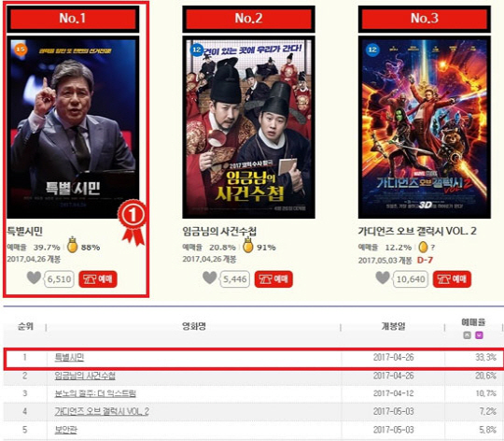Click the egg icon next to question mark
Screen dimensions: 504x441
click(424, 247)
